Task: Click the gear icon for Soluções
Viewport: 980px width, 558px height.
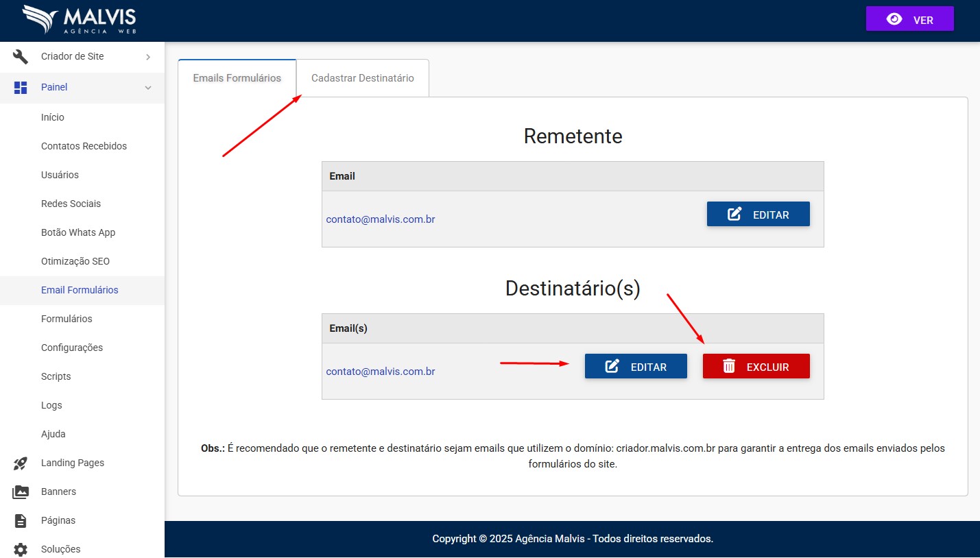Action: [x=21, y=549]
